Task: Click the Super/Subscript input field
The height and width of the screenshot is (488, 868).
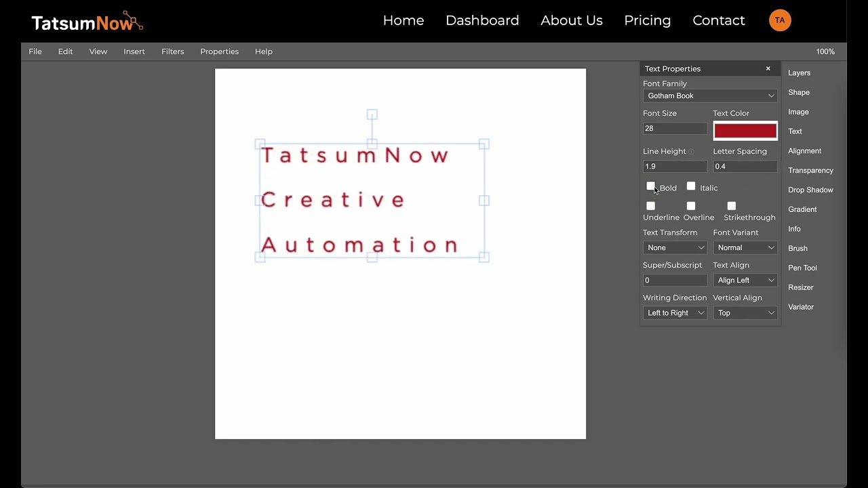Action: [675, 280]
